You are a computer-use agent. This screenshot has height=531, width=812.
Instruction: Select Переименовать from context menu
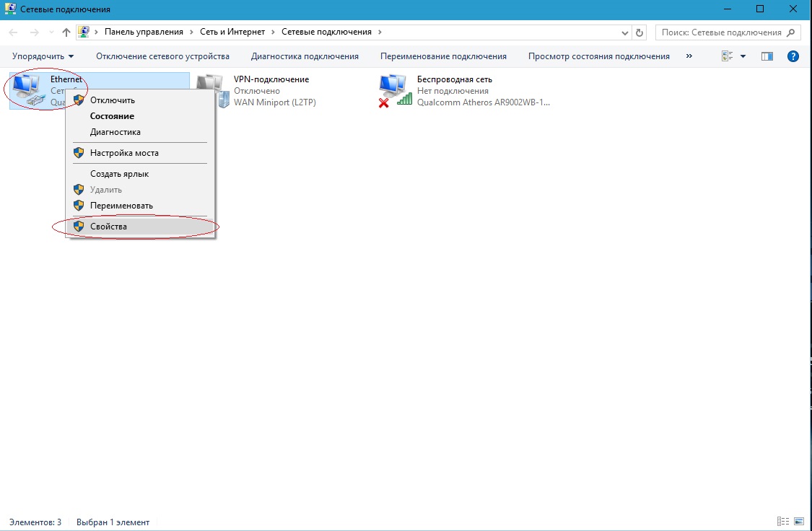[x=121, y=206]
